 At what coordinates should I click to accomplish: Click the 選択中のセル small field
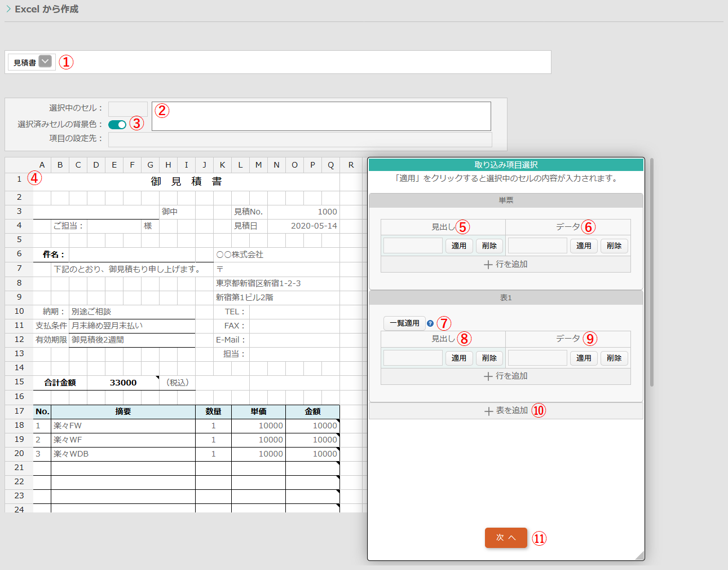(x=128, y=109)
